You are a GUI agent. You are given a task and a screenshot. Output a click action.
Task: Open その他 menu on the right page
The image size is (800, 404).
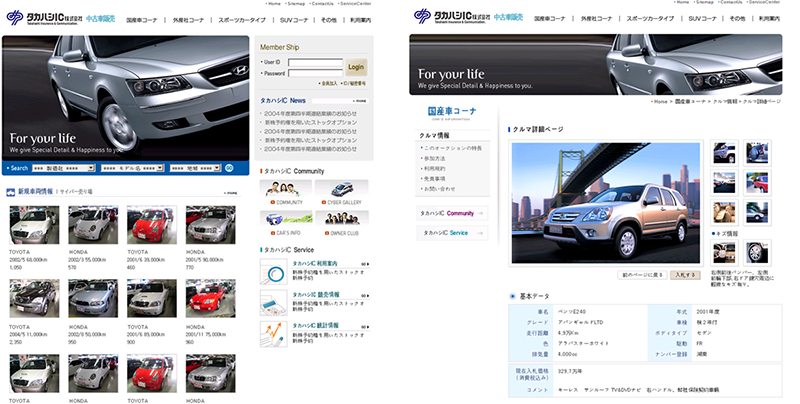pyautogui.click(x=737, y=18)
